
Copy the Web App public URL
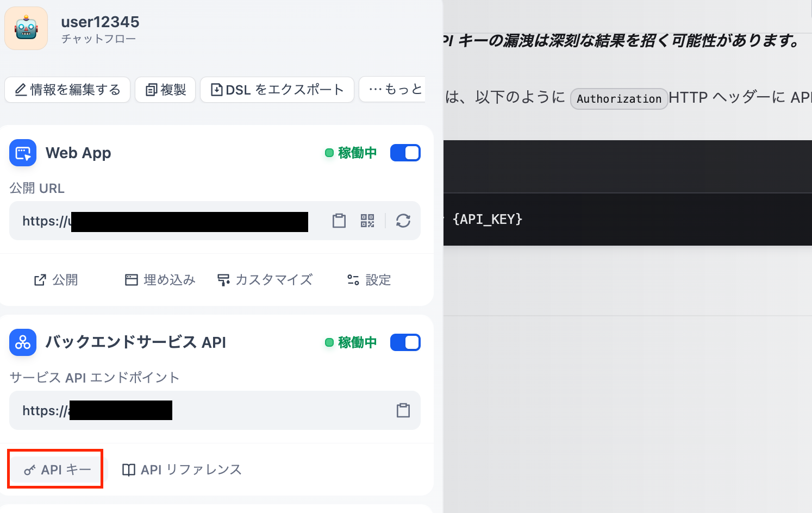click(x=339, y=221)
